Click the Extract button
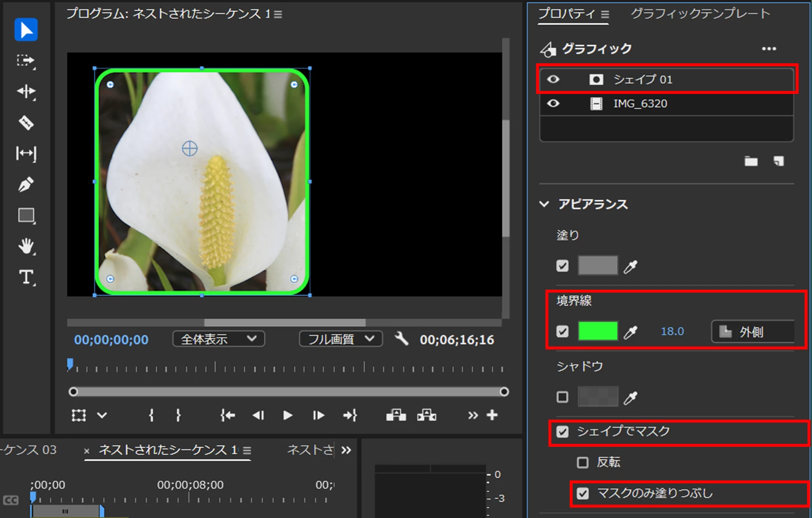Viewport: 812px width, 518px height. [x=427, y=415]
